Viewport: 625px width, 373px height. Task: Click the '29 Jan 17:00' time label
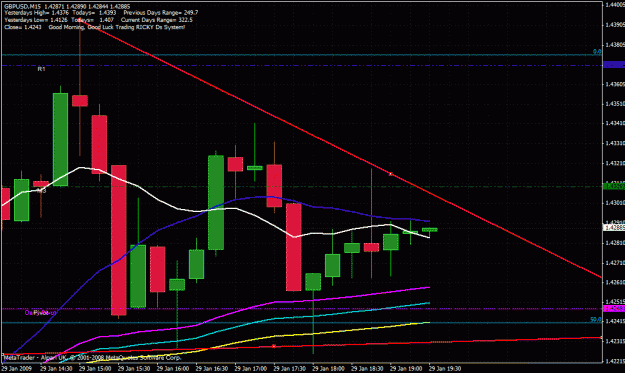pos(251,369)
